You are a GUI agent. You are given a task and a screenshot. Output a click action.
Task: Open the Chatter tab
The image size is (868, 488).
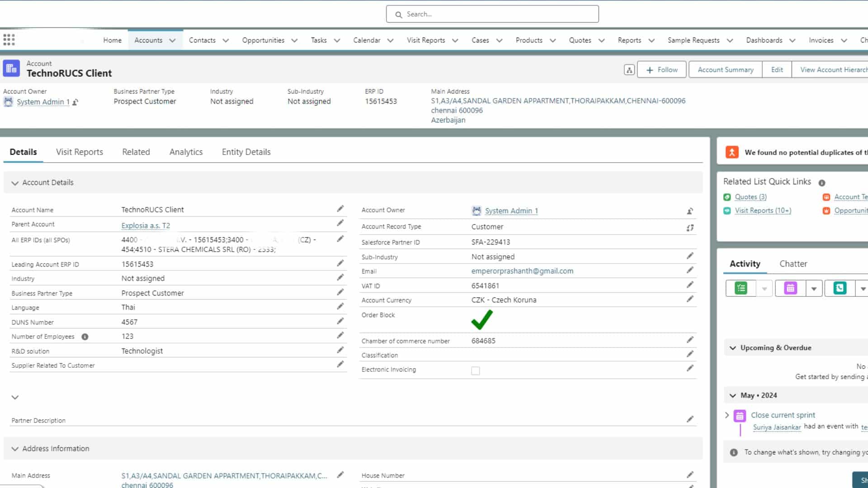(x=793, y=263)
